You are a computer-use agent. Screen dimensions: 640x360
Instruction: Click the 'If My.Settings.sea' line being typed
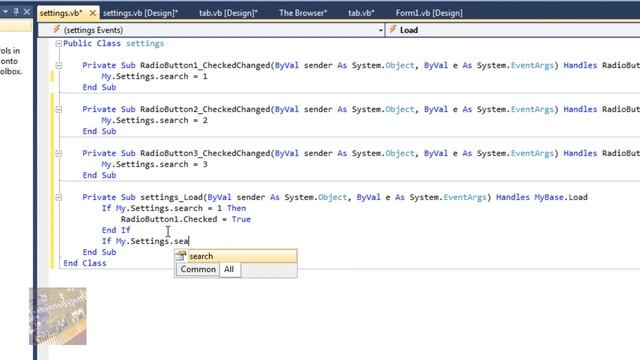tap(145, 241)
